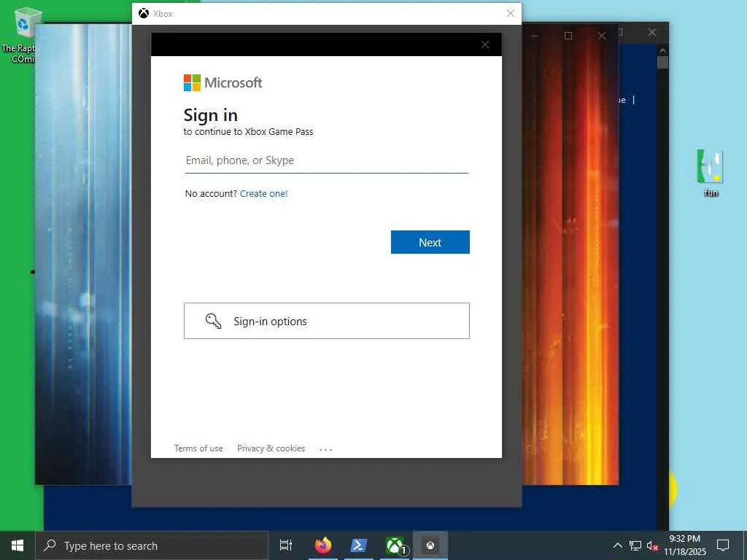Close the rear dark blue window
This screenshot has height=560, width=747.
pyautogui.click(x=652, y=32)
